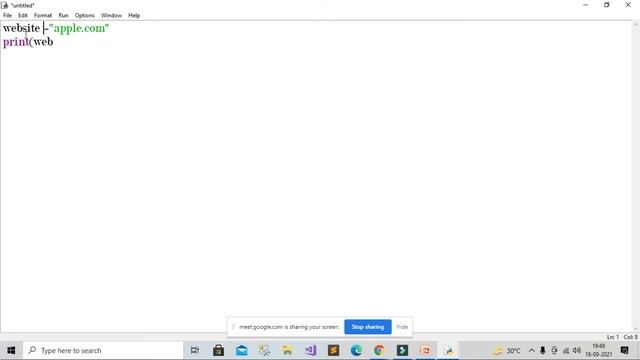Open the Options menu
Image resolution: width=640 pixels, height=360 pixels.
[84, 15]
